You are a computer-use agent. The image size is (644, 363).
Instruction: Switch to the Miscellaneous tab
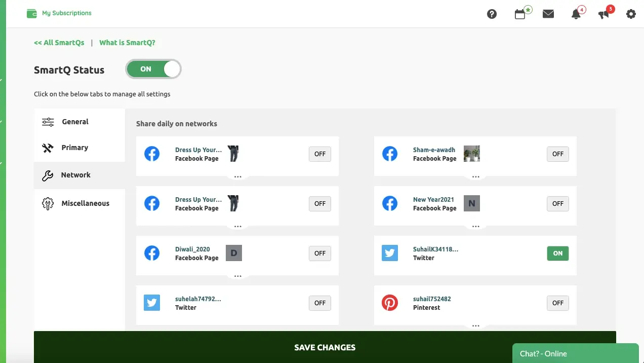[79, 204]
